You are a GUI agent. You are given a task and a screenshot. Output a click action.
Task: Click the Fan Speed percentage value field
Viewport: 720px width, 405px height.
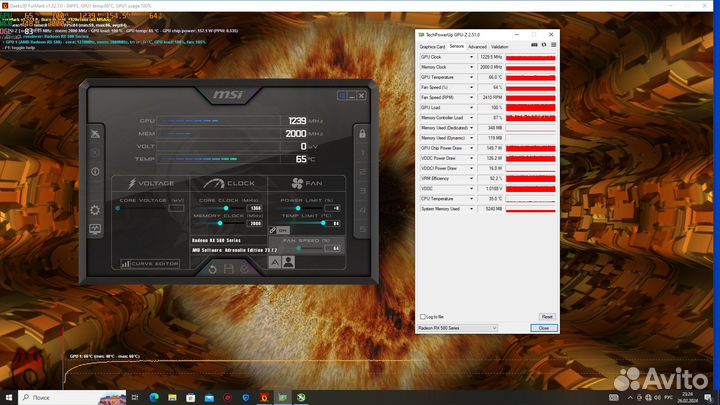[332, 248]
